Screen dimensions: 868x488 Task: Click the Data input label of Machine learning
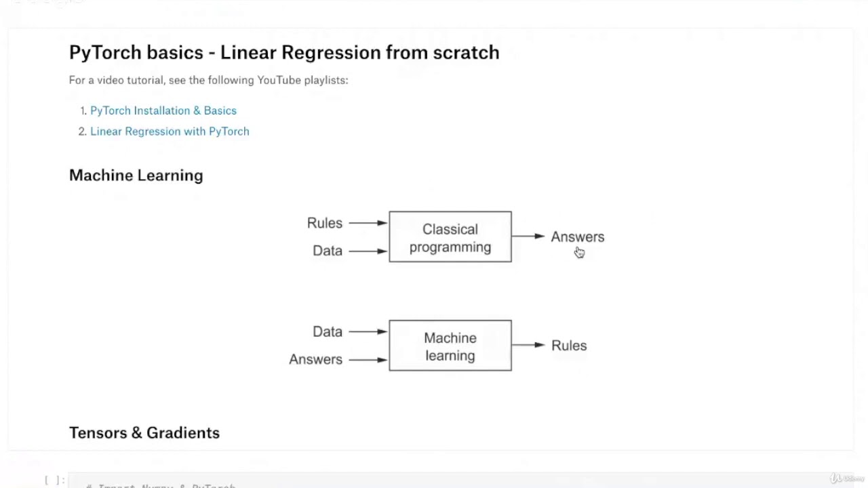[328, 331]
